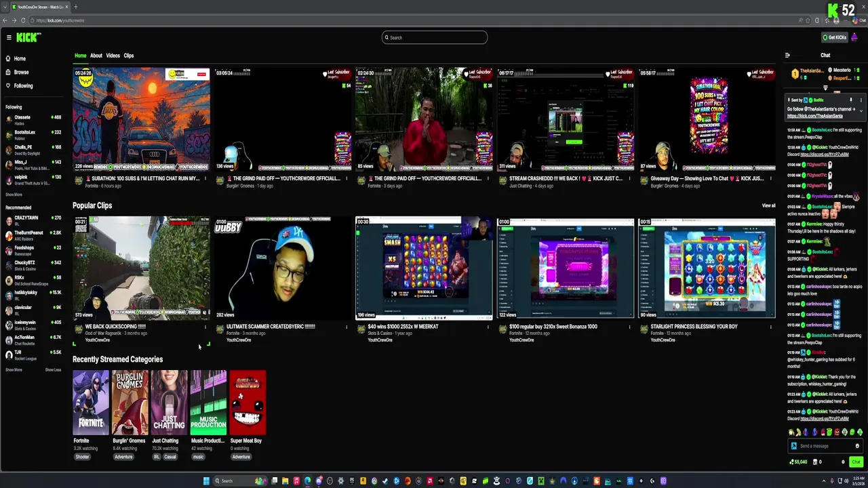
Task: Switch to the Clips channel tab
Action: [128, 56]
